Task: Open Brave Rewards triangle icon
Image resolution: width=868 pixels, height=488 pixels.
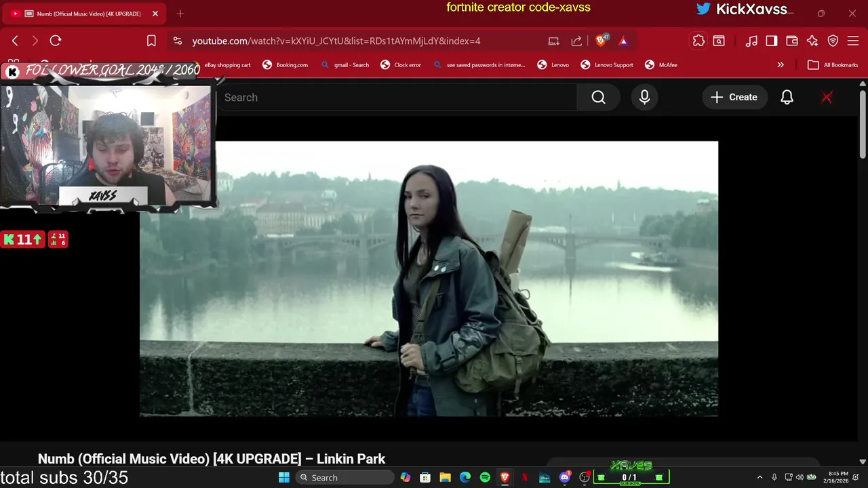Action: pos(623,41)
